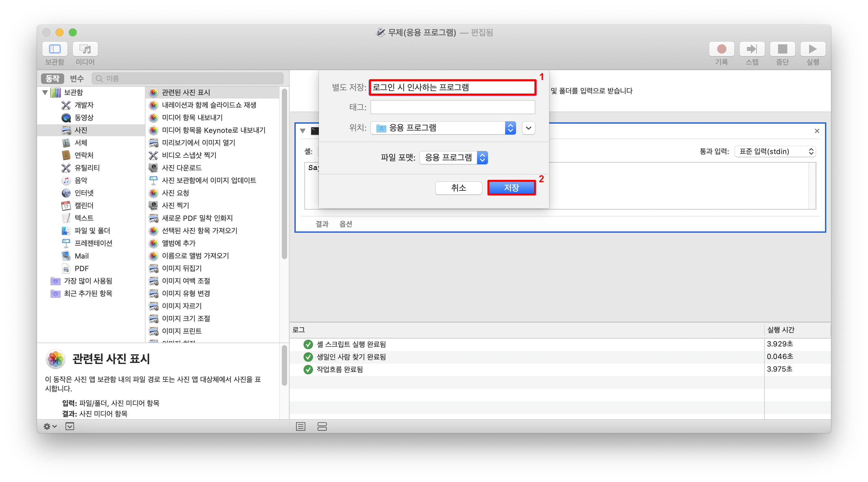Switch to the 변수 tab

(76, 78)
